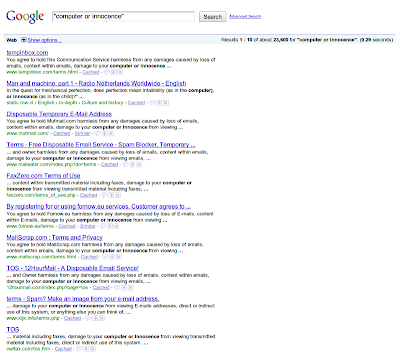
Task: Click comment icon on the mufmail.com result
Action: tap(98, 133)
